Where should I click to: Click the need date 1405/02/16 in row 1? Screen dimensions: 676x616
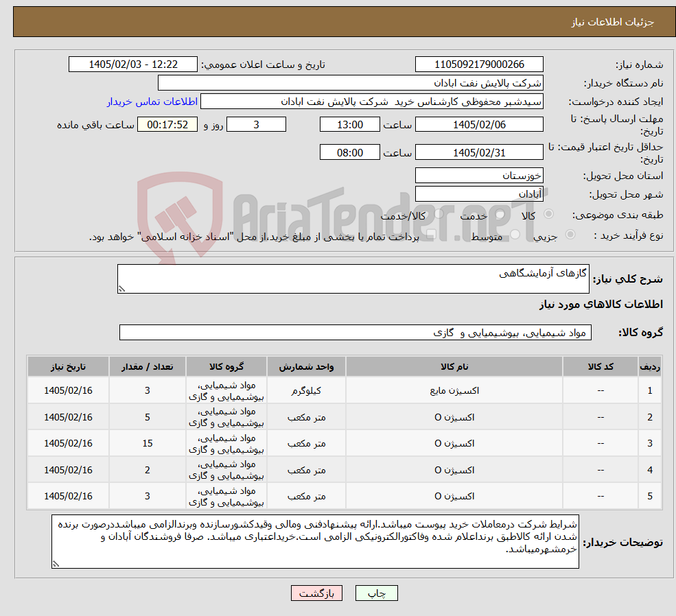[68, 391]
